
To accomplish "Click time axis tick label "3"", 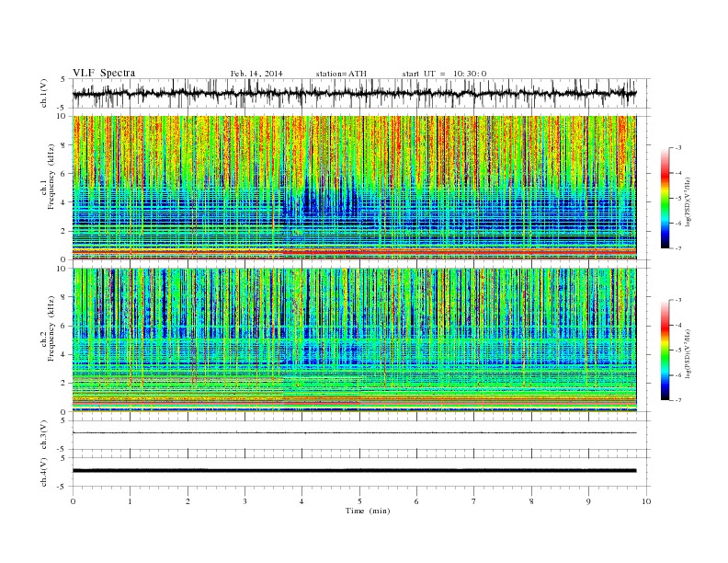I will tap(245, 501).
